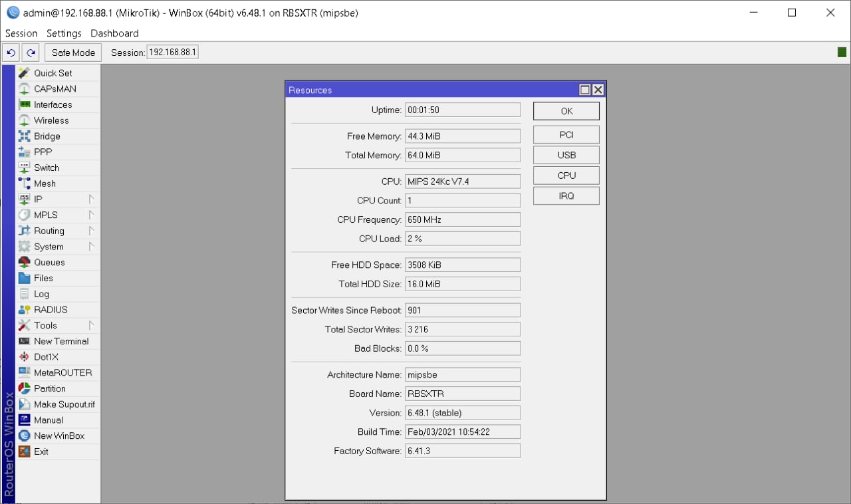The width and height of the screenshot is (851, 504).
Task: Open the RADIUS menu icon
Action: pyautogui.click(x=24, y=309)
